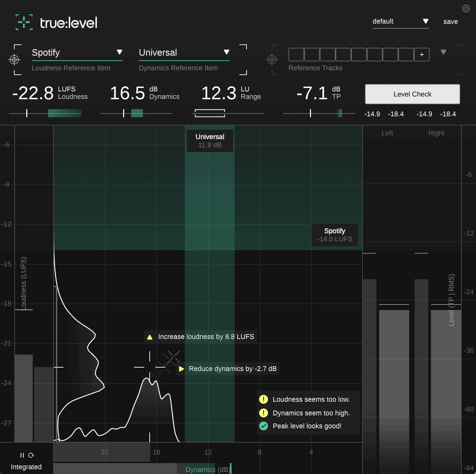This screenshot has height=474, width=476.
Task: Click the yellow warning icon beside 'Dynamics seem too high'
Action: point(264,413)
